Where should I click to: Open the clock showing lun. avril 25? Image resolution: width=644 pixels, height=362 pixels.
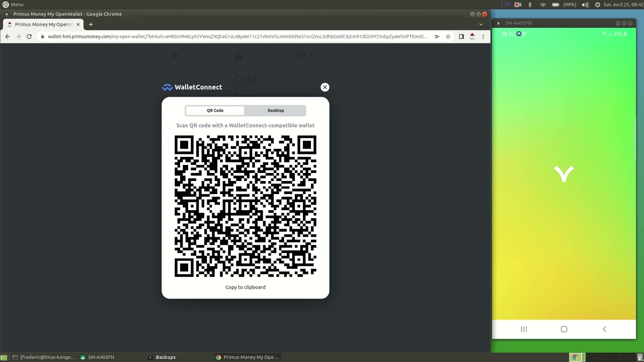click(623, 5)
